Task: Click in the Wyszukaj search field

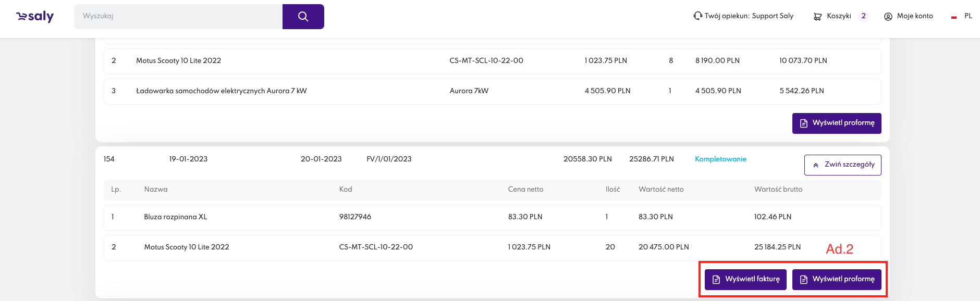Action: (x=178, y=16)
